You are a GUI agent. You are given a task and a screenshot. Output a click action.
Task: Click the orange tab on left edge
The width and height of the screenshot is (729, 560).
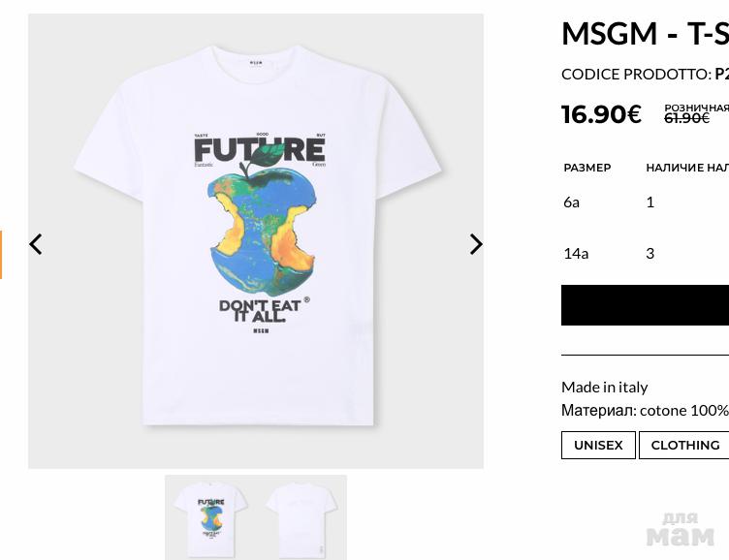[1, 255]
